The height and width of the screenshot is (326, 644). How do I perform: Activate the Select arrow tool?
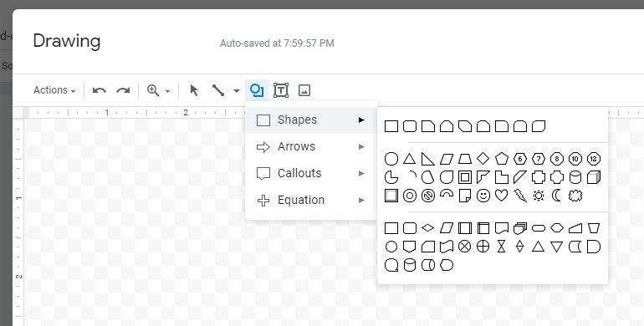coord(194,90)
